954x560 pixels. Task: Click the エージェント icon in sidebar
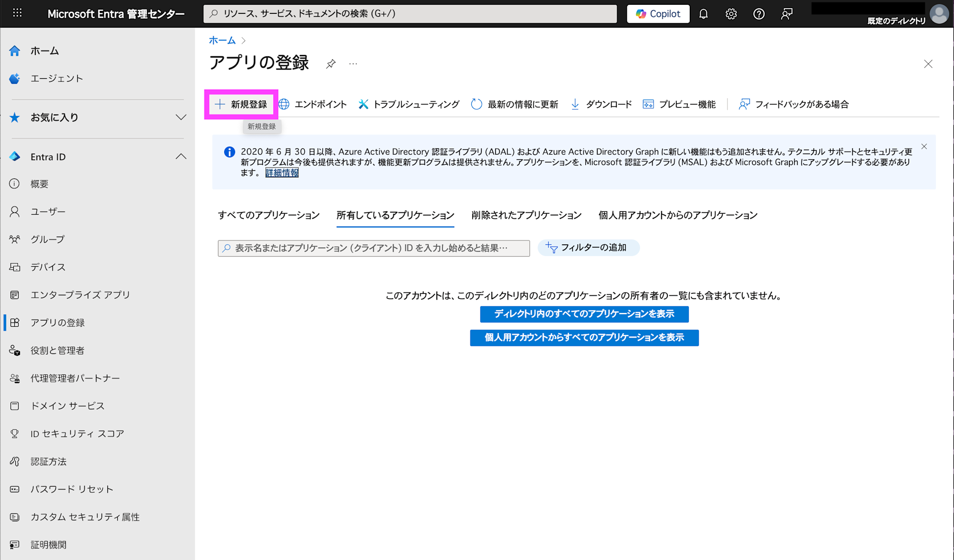(x=15, y=78)
